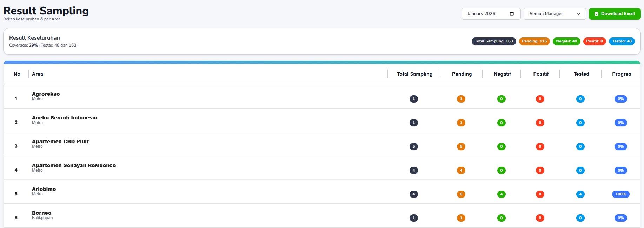Click the orange Pending: 115 badge
The image size is (644, 228).
point(534,41)
